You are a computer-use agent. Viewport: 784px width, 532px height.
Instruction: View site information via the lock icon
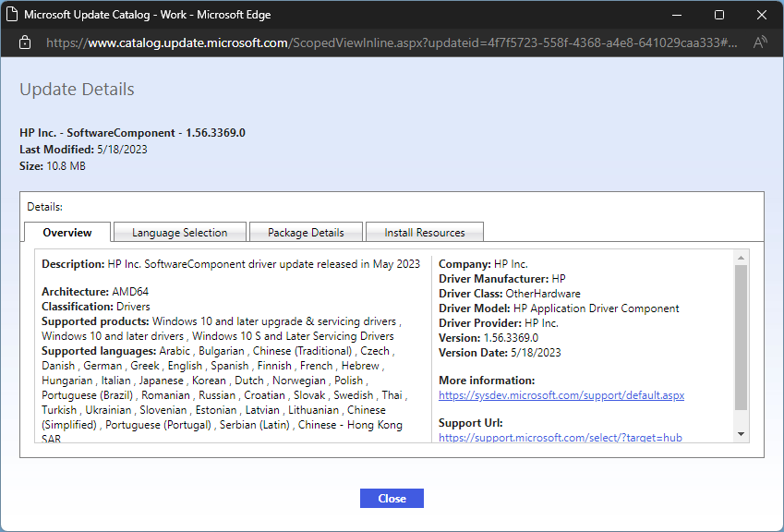pyautogui.click(x=25, y=42)
